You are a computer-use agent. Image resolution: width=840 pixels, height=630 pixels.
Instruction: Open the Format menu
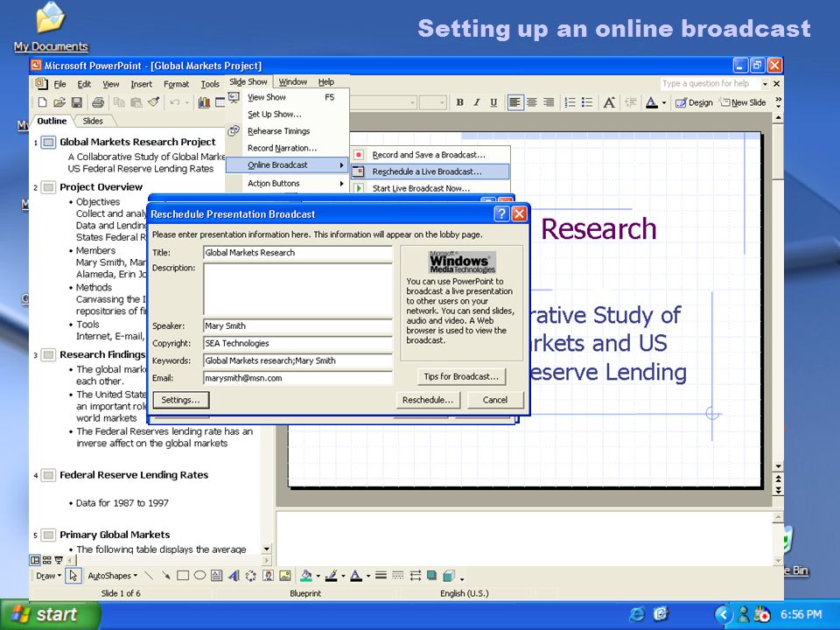click(176, 84)
